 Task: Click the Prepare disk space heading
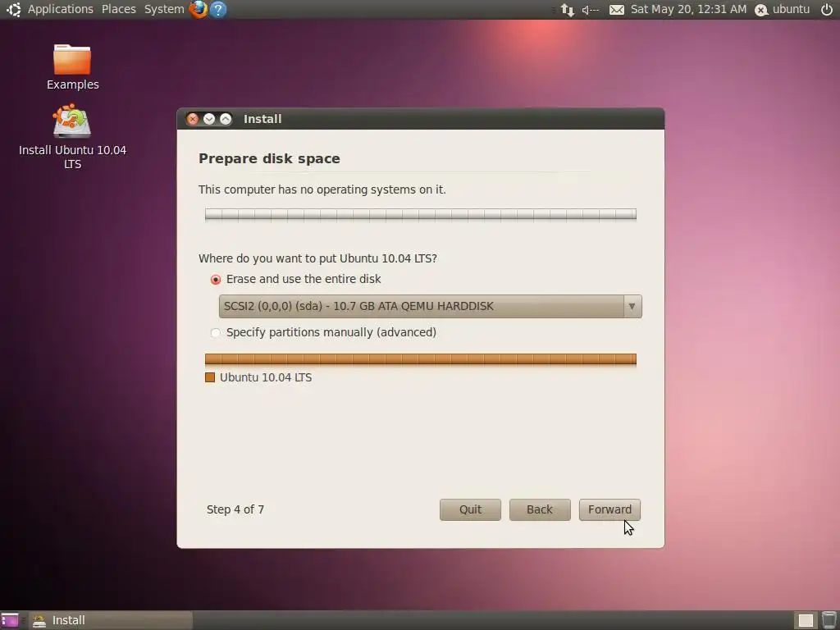click(x=269, y=158)
